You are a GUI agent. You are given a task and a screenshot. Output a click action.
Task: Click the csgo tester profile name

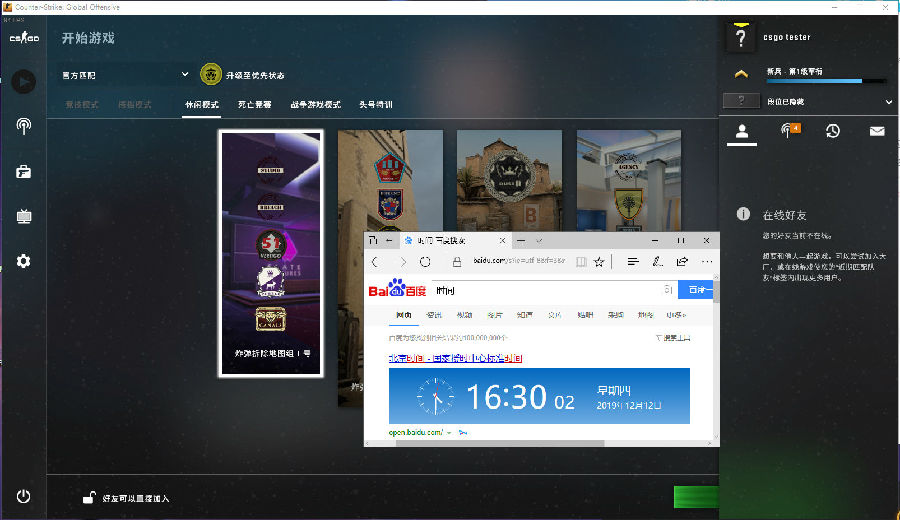click(787, 37)
